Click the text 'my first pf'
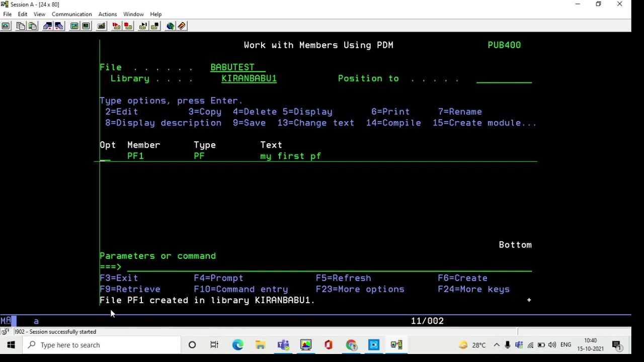Viewport: 644px width, 362px height. click(x=290, y=156)
